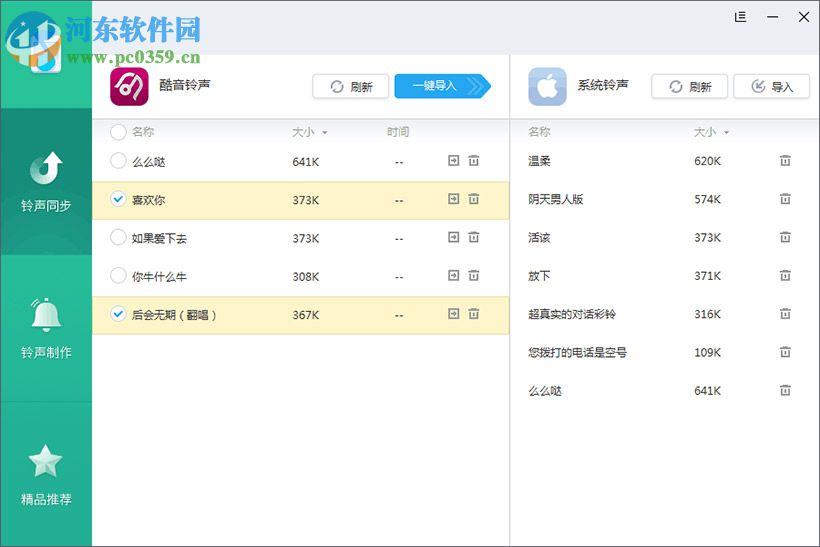Delete the 你牛什么牛 ringtone
This screenshot has width=820, height=547.
coord(473,276)
